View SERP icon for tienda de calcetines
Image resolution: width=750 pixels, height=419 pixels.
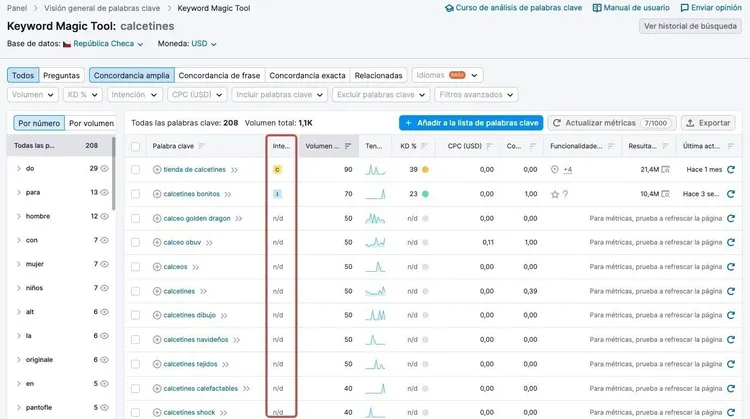click(x=665, y=169)
